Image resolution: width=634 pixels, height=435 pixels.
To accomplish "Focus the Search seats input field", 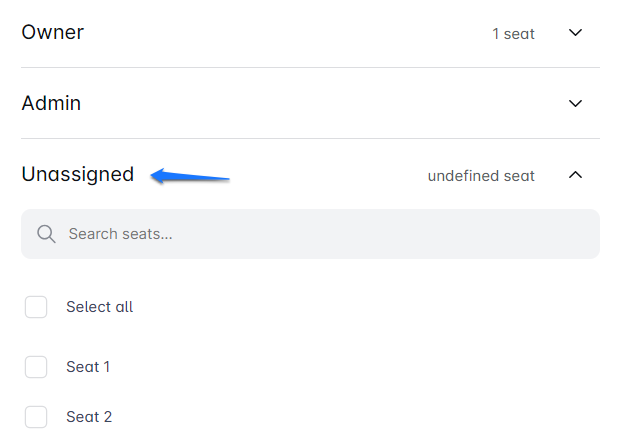I will pos(320,234).
